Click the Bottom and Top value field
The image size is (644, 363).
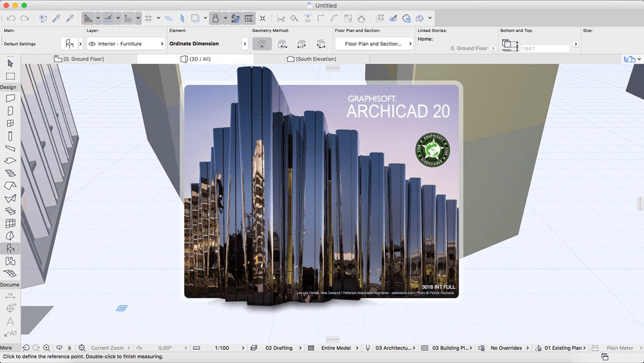coord(545,48)
